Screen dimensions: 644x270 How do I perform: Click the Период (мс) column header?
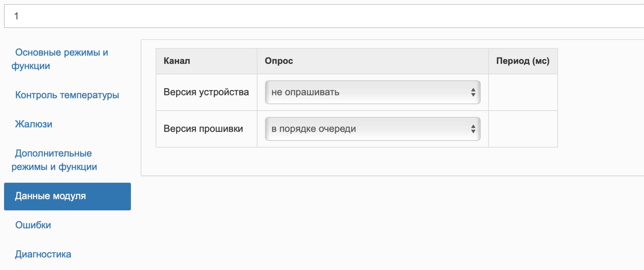522,61
